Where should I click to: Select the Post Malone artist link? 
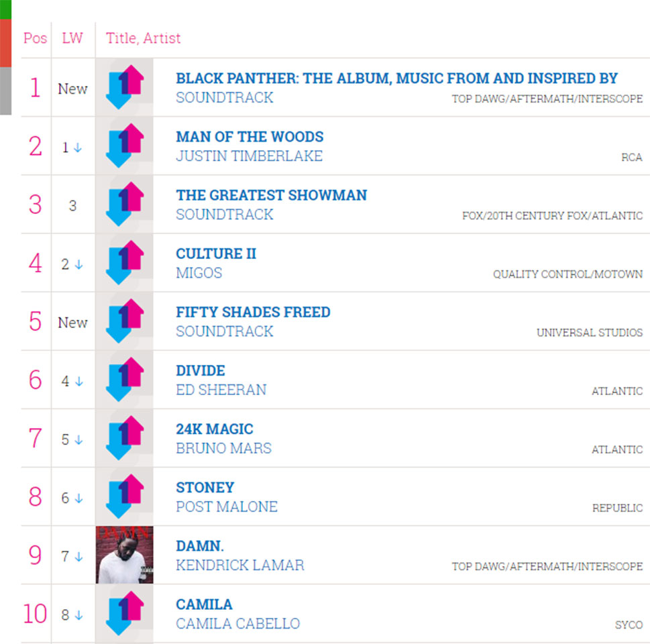tap(226, 506)
